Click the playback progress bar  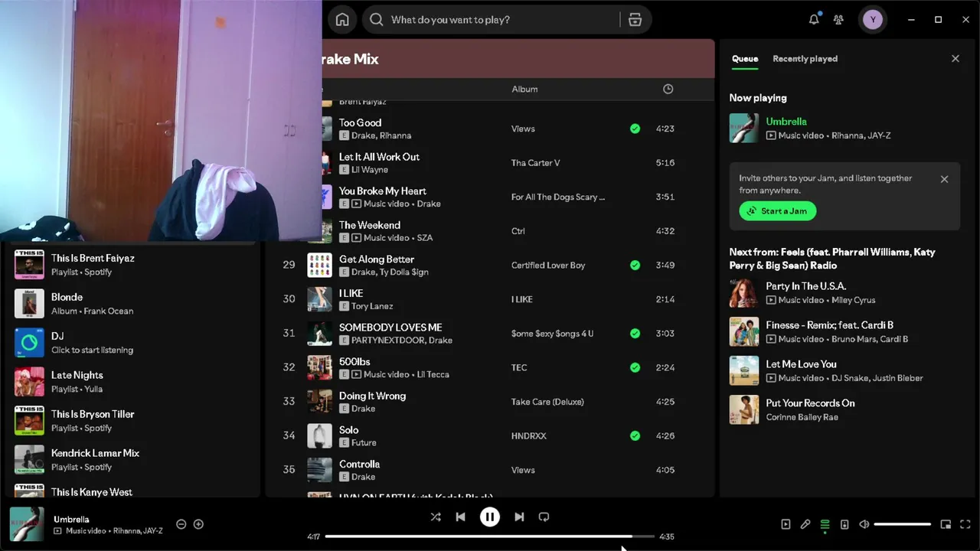(x=490, y=536)
